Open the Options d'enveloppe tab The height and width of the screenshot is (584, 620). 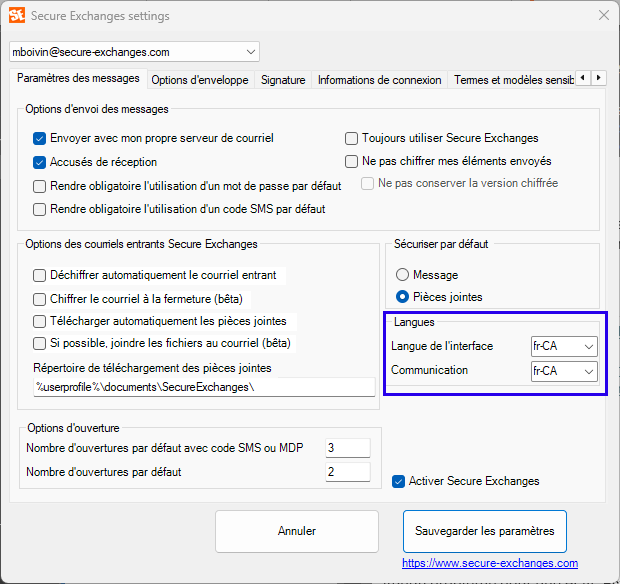pyautogui.click(x=200, y=80)
